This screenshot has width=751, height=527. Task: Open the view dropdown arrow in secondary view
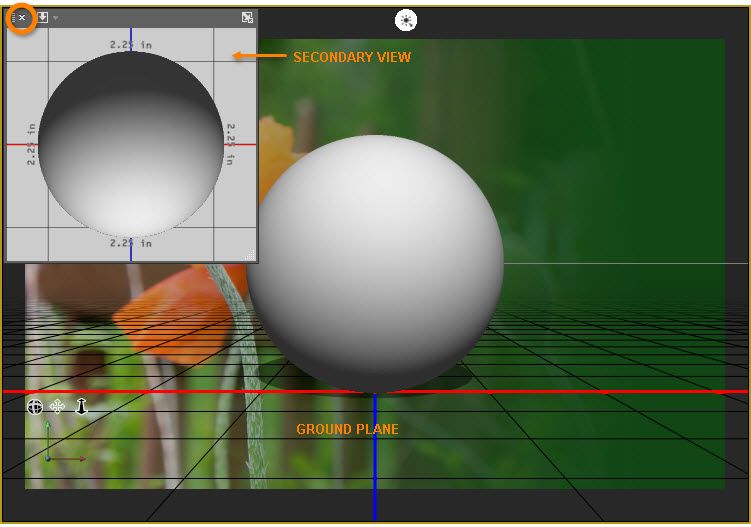tap(55, 18)
